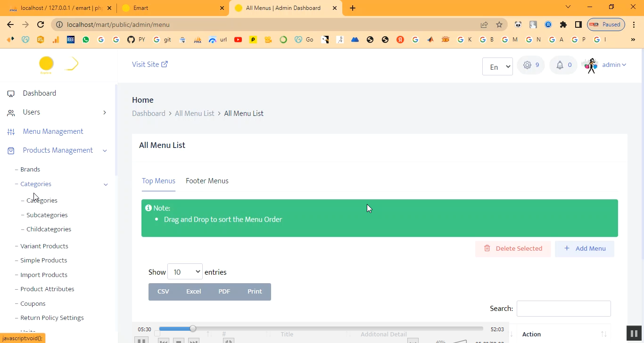Collapse the Categories submenu chevron
This screenshot has width=644, height=343.
[x=106, y=184]
